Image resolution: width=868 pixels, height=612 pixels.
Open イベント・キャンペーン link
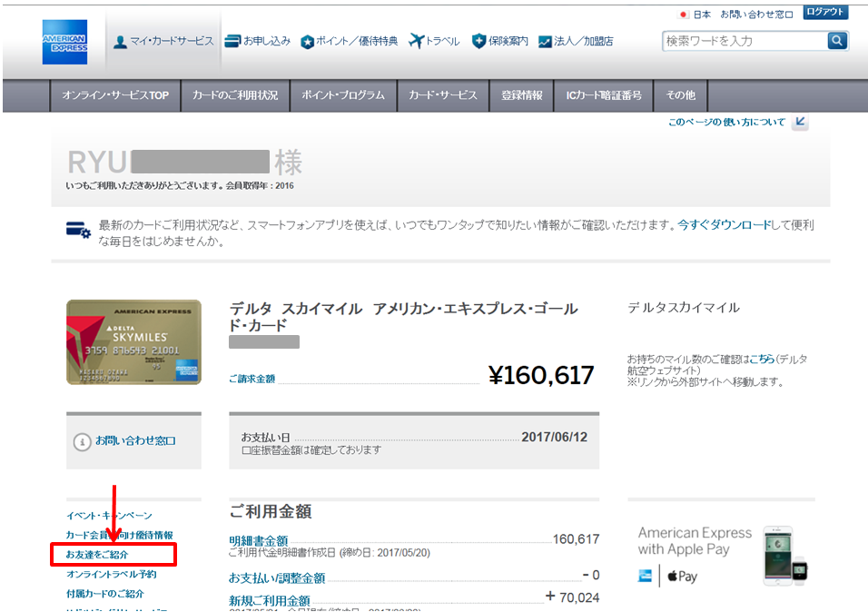(x=109, y=516)
